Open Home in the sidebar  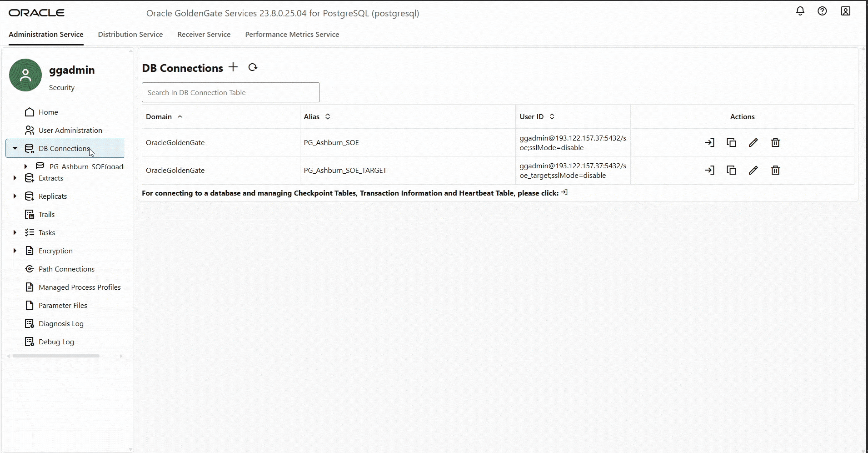coord(48,112)
